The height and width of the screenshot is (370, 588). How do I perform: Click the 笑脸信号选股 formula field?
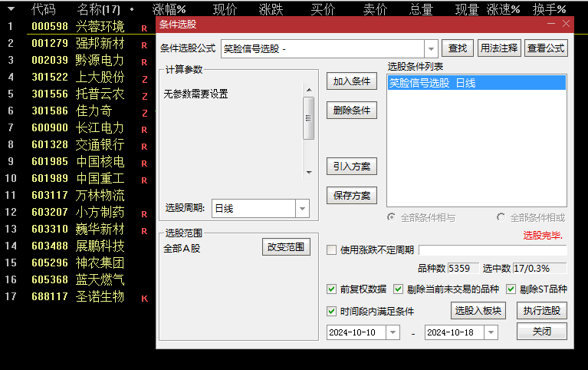323,49
